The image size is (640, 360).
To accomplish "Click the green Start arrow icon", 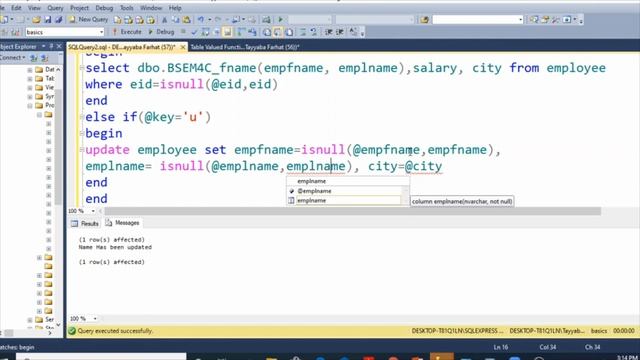I will coord(281,19).
